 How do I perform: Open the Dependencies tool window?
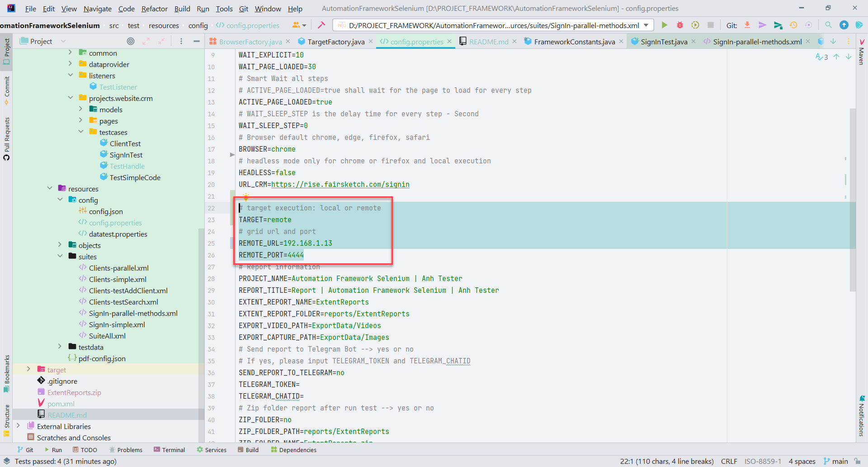click(293, 450)
